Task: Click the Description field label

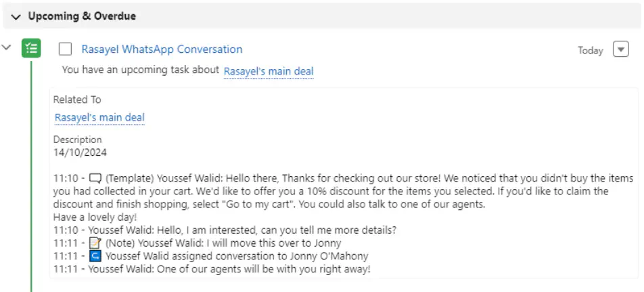Action: tap(77, 140)
